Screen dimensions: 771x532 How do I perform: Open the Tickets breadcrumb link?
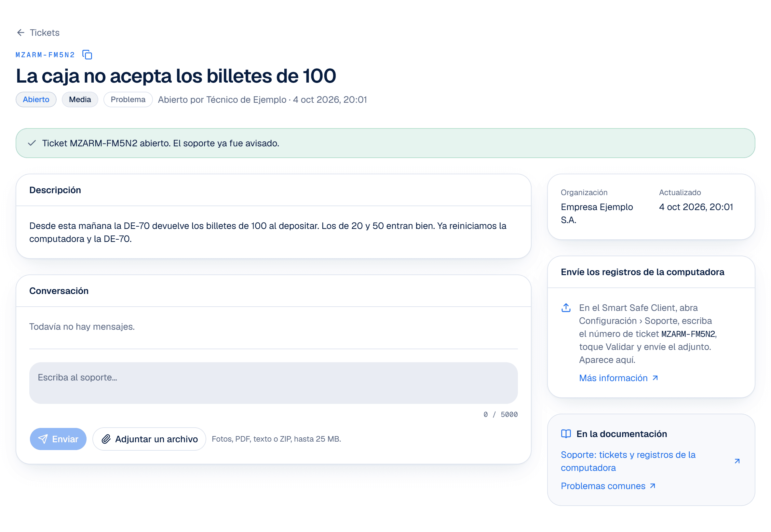(x=45, y=33)
